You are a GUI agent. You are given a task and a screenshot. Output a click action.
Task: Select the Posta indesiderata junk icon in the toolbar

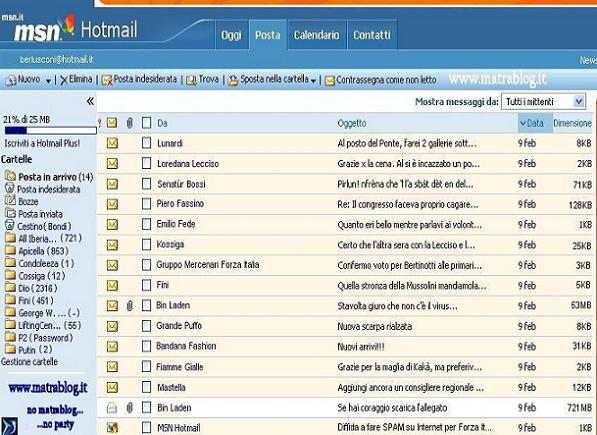107,80
